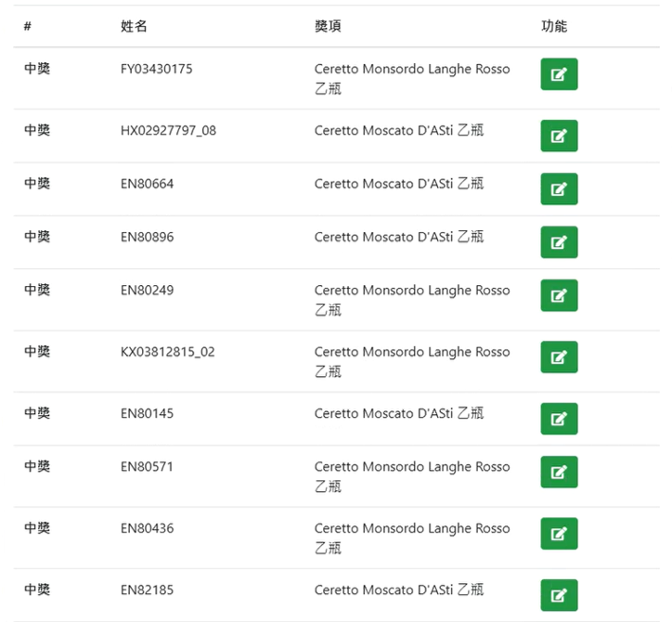The height and width of the screenshot is (622, 672).
Task: Click the 獎項 column header
Action: tap(328, 26)
